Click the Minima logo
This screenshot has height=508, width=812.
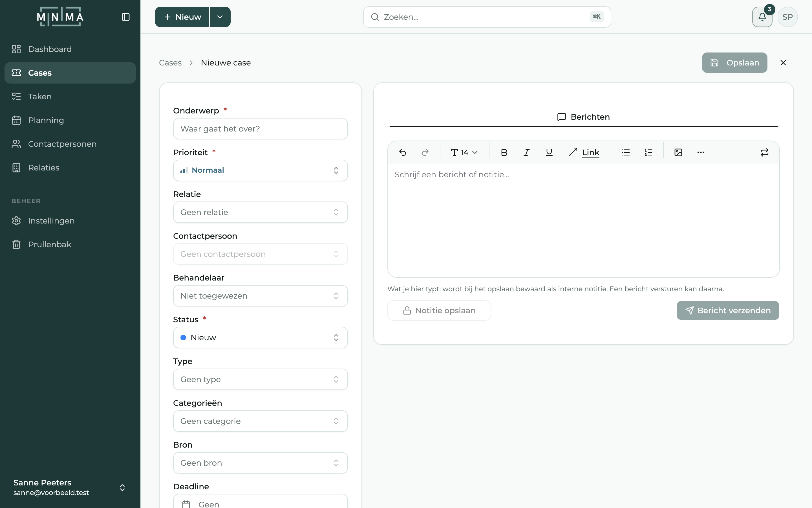coord(60,17)
